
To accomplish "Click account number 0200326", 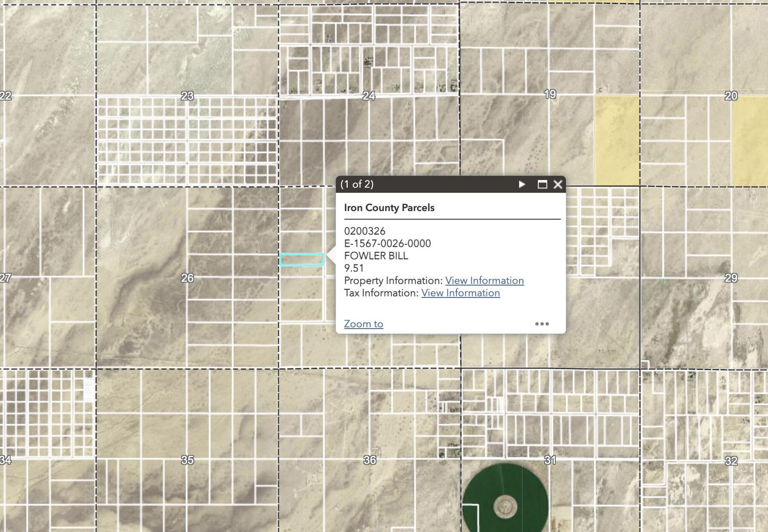I will [x=365, y=231].
